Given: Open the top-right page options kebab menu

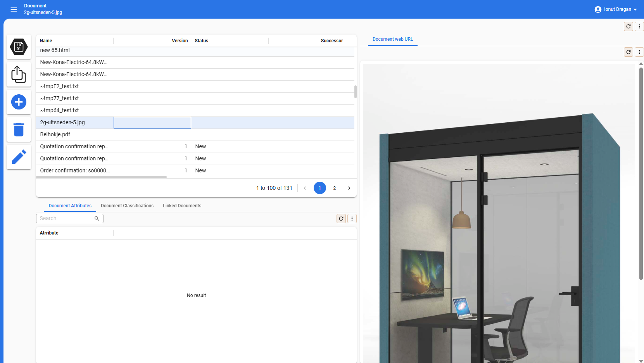Looking at the screenshot, I should pyautogui.click(x=639, y=26).
